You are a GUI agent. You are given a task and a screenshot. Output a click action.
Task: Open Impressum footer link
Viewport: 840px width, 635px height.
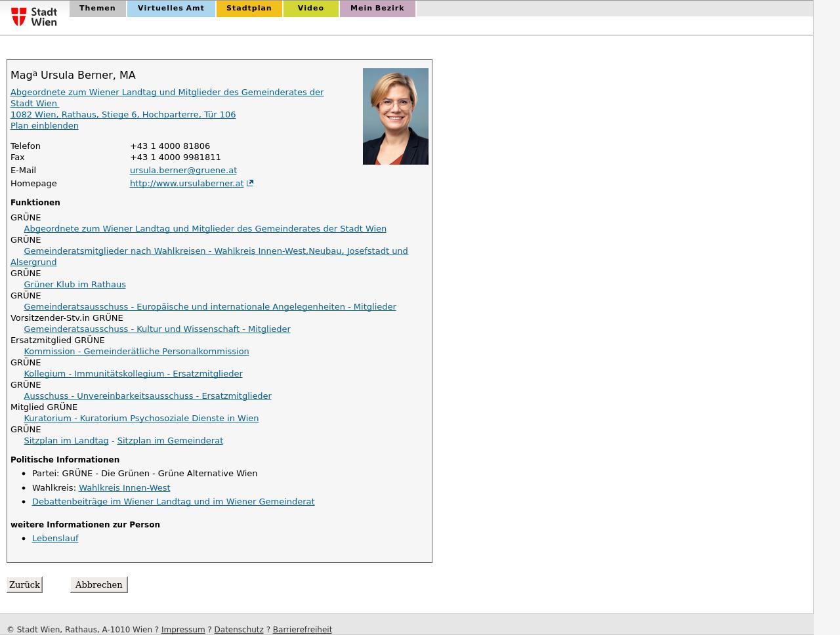click(x=183, y=630)
